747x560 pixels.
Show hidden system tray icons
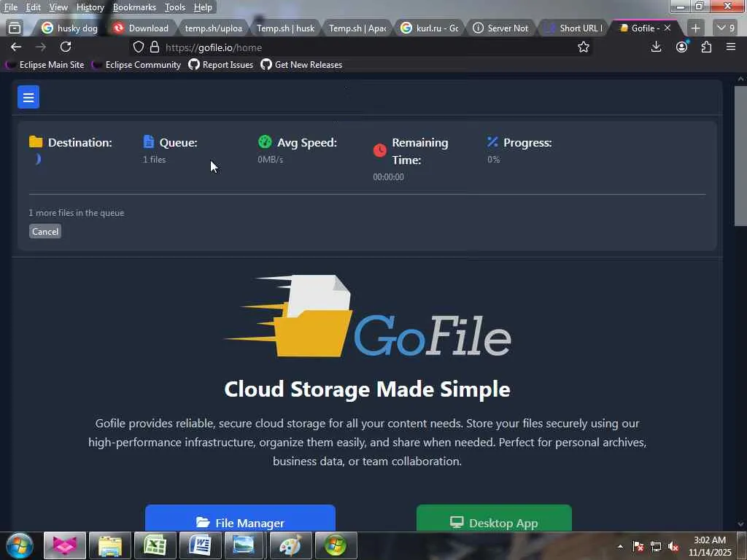tap(620, 546)
